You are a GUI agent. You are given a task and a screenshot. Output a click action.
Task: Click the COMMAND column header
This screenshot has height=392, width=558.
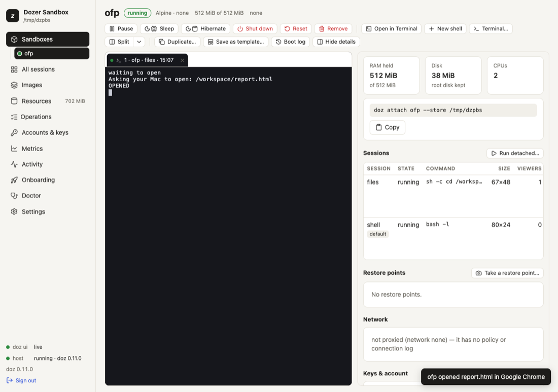[x=440, y=168]
